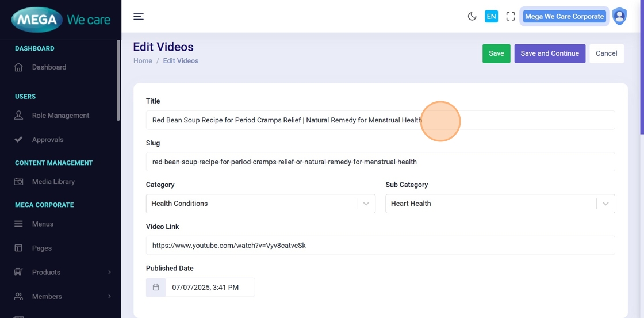
Task: Click the EN language badge
Action: [x=491, y=16]
